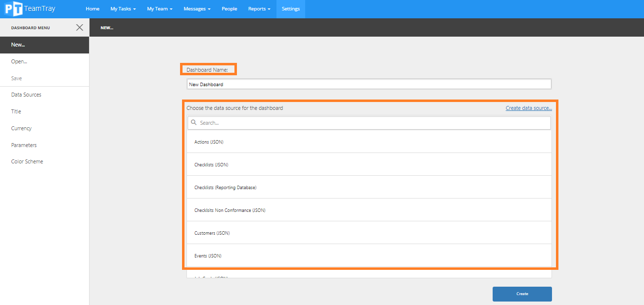Expand the My Tasks dropdown
This screenshot has width=644, height=305.
[x=123, y=8]
